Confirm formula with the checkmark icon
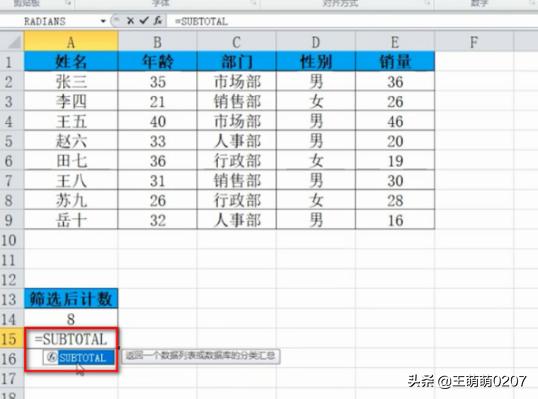Screen dimensions: 538x399 (x=144, y=21)
